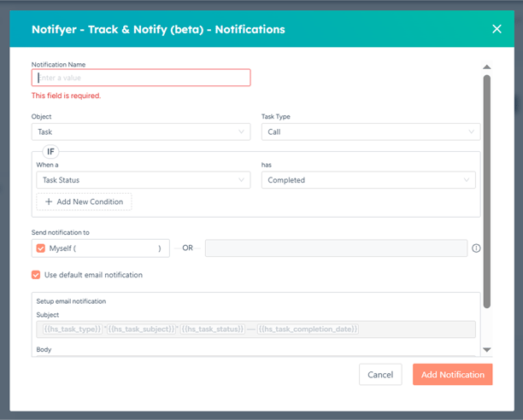This screenshot has height=420, width=523.
Task: Toggle Use default email notification checkbox
Action: click(36, 275)
